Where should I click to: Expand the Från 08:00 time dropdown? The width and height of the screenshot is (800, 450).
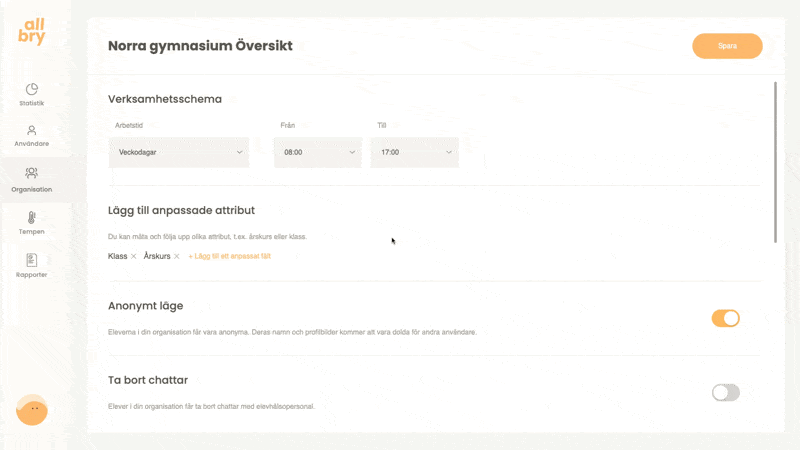click(317, 152)
